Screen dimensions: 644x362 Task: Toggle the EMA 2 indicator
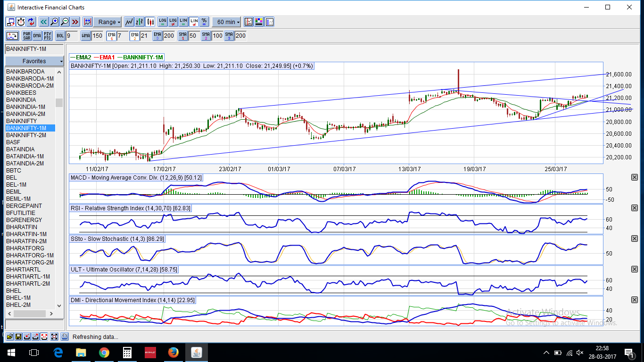(x=135, y=35)
